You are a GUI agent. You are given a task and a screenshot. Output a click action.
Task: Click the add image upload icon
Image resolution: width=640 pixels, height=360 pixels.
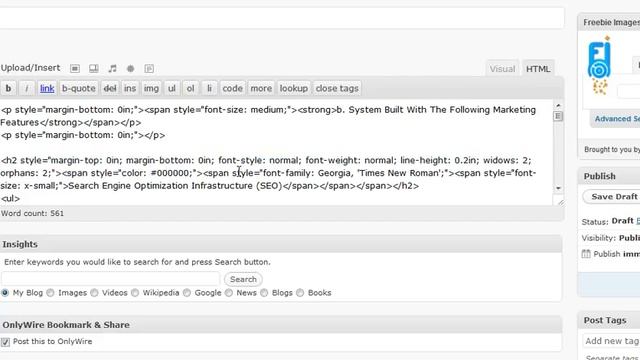click(x=75, y=69)
